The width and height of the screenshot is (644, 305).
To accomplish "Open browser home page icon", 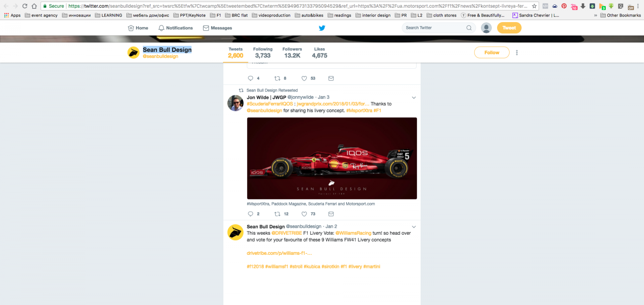I will click(x=34, y=6).
